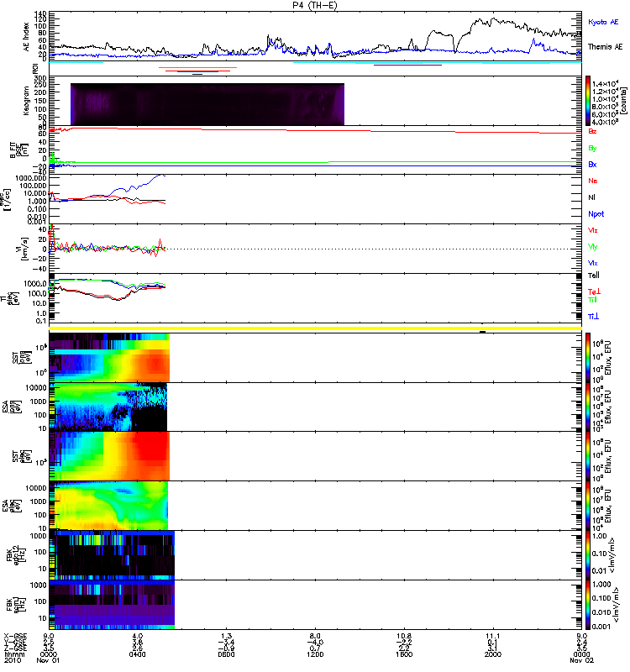Click the FBK edc12 spectrogram

[112, 555]
